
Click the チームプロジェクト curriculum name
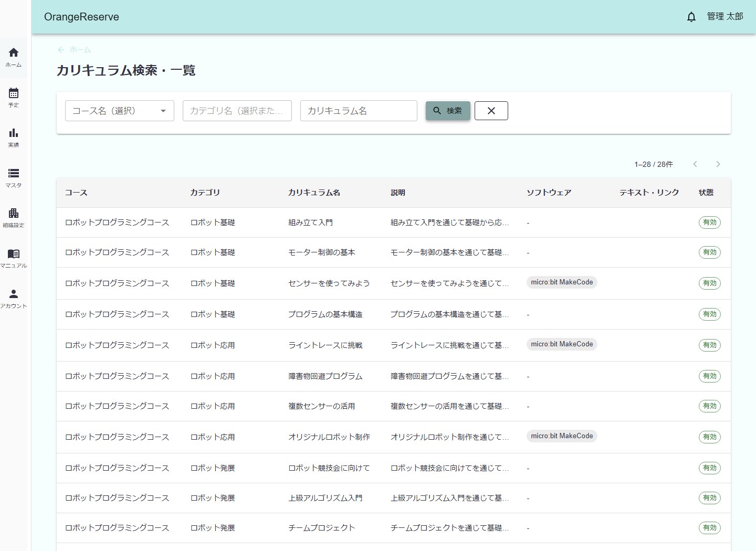(322, 528)
